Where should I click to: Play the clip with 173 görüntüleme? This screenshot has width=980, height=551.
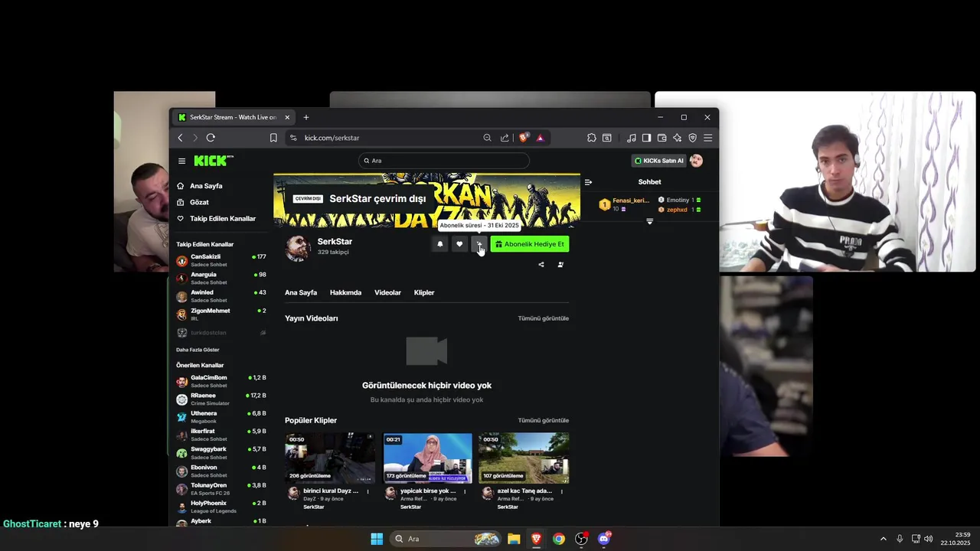427,458
